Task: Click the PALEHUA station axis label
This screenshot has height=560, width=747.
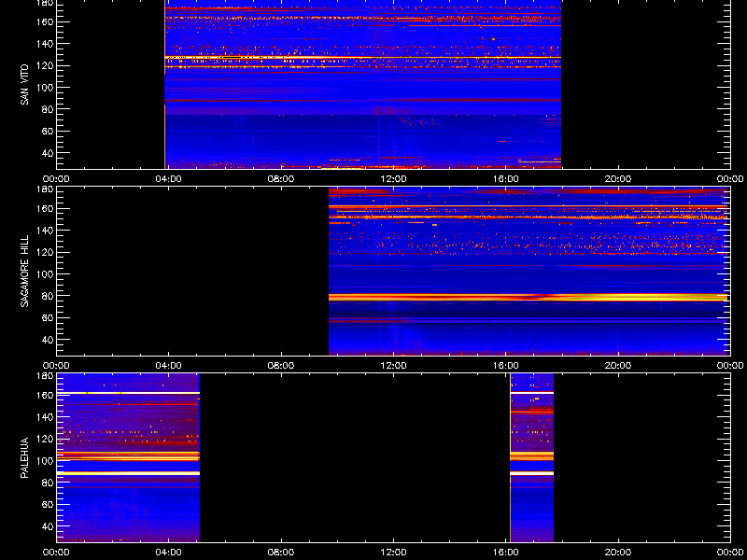Action: tap(24, 457)
